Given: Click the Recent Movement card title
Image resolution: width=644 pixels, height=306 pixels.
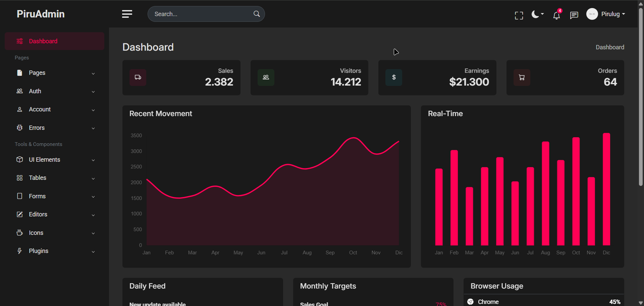Looking at the screenshot, I should click(x=161, y=114).
